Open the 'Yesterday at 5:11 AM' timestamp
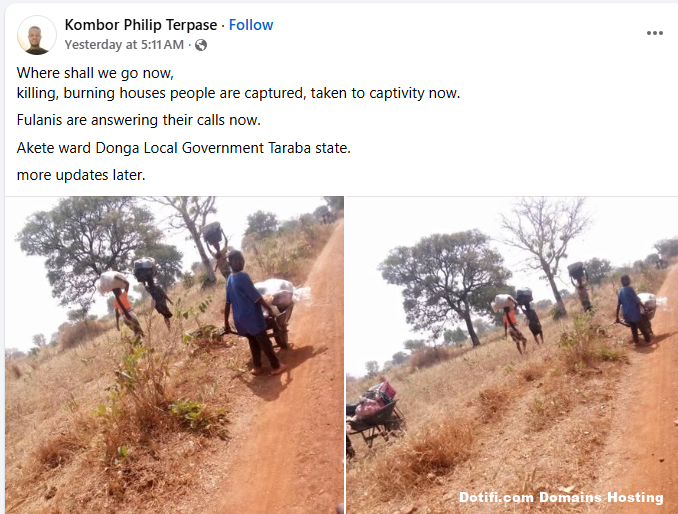The image size is (678, 514). [x=125, y=45]
